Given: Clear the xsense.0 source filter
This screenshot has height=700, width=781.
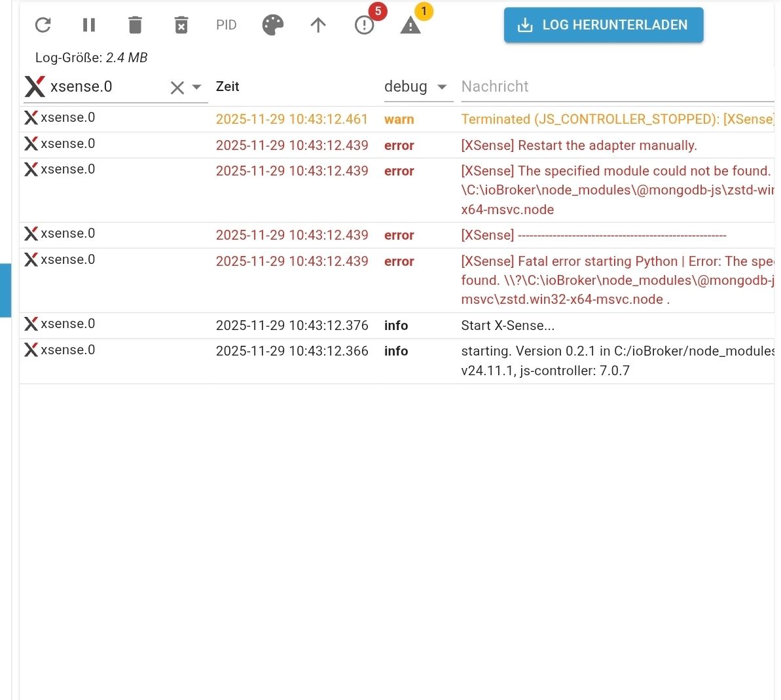Looking at the screenshot, I should click(177, 88).
